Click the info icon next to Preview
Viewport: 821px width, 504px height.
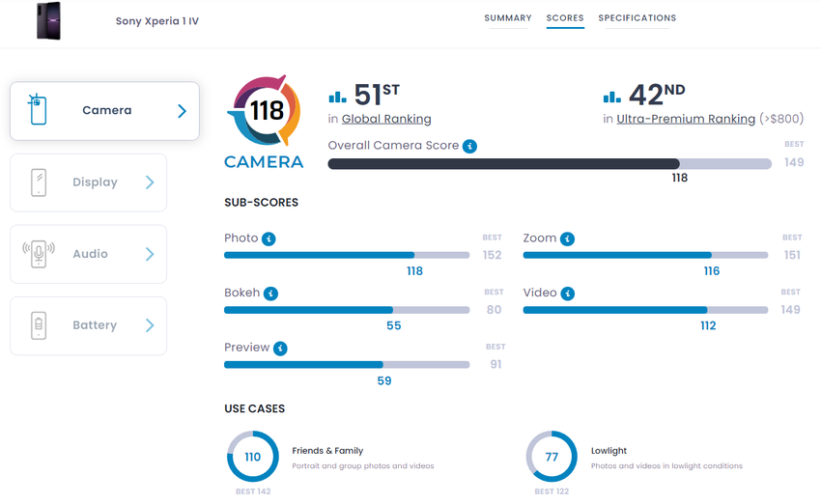click(280, 349)
